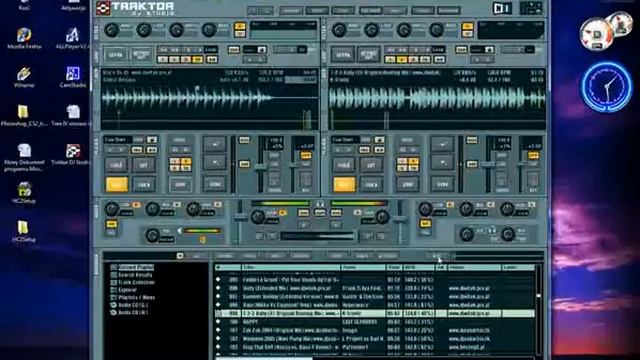This screenshot has height=360, width=640.
Task: Click Audio CD (G:) disc icon
Action: (x=113, y=305)
